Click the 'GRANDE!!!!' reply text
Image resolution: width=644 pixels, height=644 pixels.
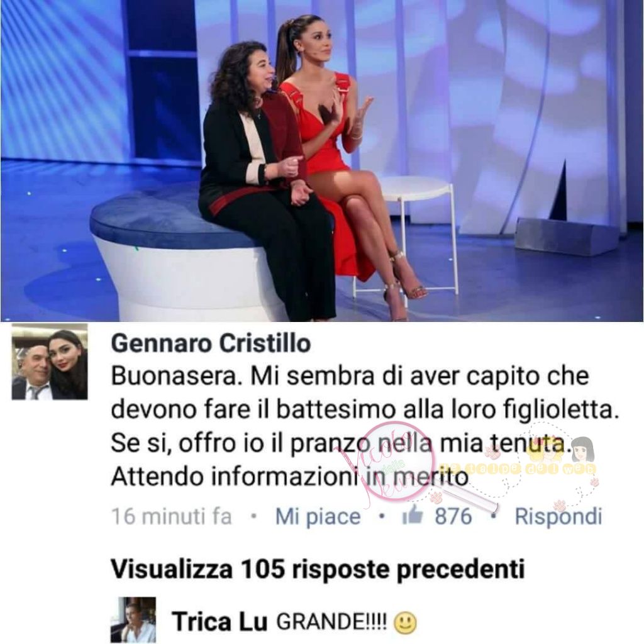click(x=331, y=622)
